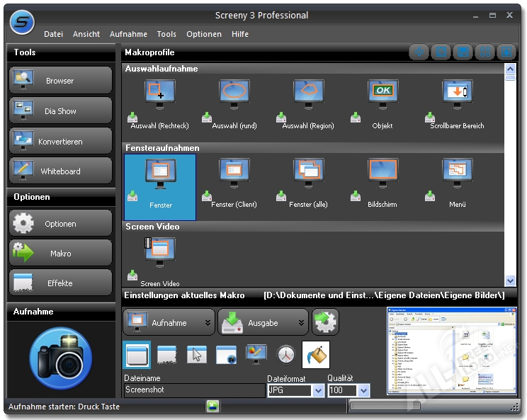The height and width of the screenshot is (420, 527).
Task: Click the paint bucket fill color swatch
Action: pos(315,355)
